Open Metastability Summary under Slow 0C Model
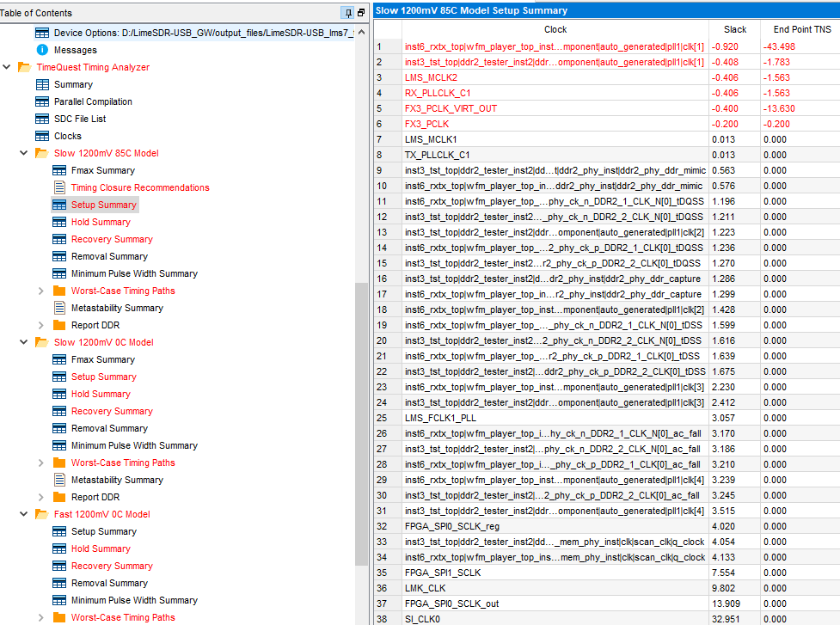This screenshot has height=625, width=840. (x=117, y=480)
